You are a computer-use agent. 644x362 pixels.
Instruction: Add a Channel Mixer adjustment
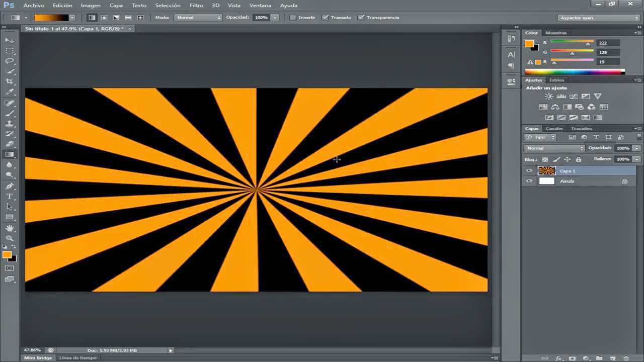click(x=591, y=107)
